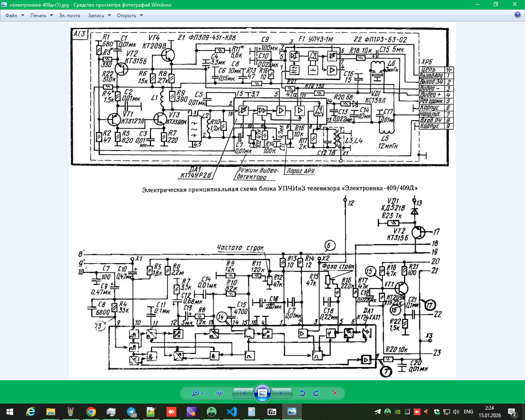The height and width of the screenshot is (420, 525).
Task: Go to the previous photo
Action: click(242, 393)
